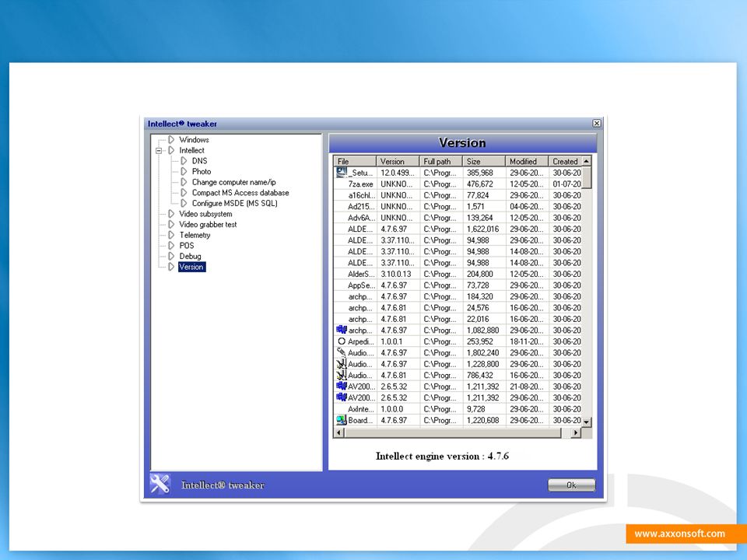Click the triangle icon beside Telemetry
This screenshot has width=747, height=560.
coord(171,235)
